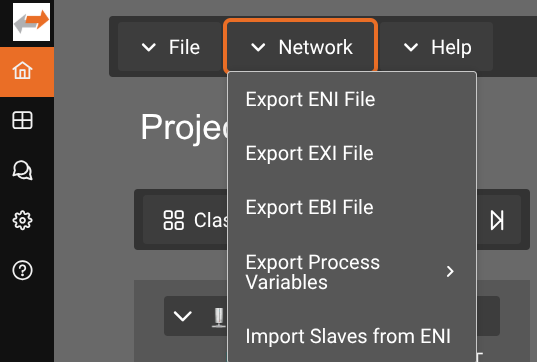
Task: Open the Help menu
Action: coord(437,47)
